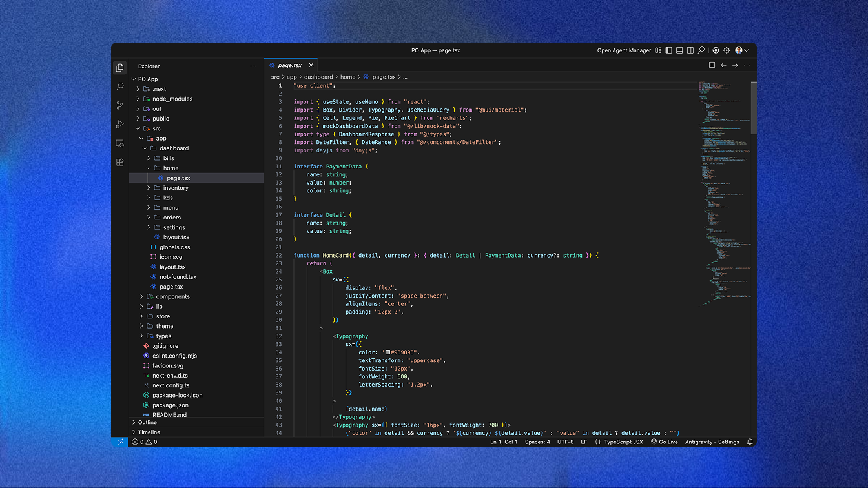This screenshot has width=868, height=488.
Task: Open globals.css in explorer
Action: click(196, 247)
